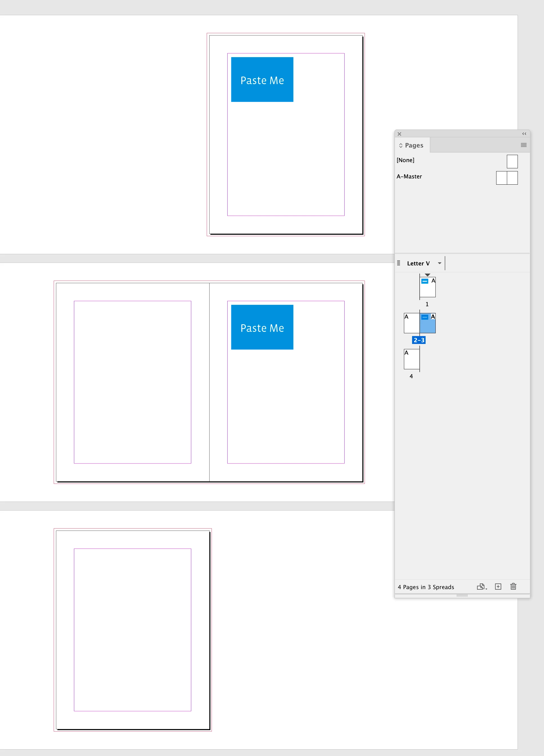Click the A-Master spread icon
The image size is (544, 756).
(x=507, y=178)
